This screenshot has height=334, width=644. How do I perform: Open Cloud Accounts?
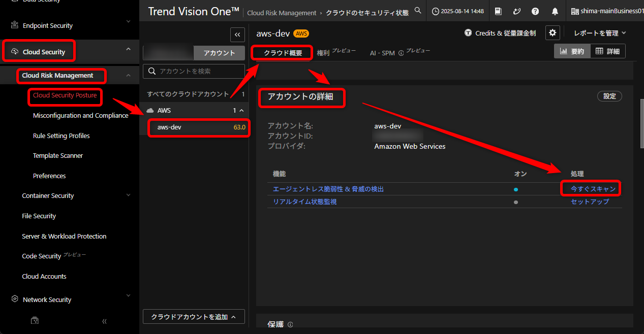[x=44, y=276]
